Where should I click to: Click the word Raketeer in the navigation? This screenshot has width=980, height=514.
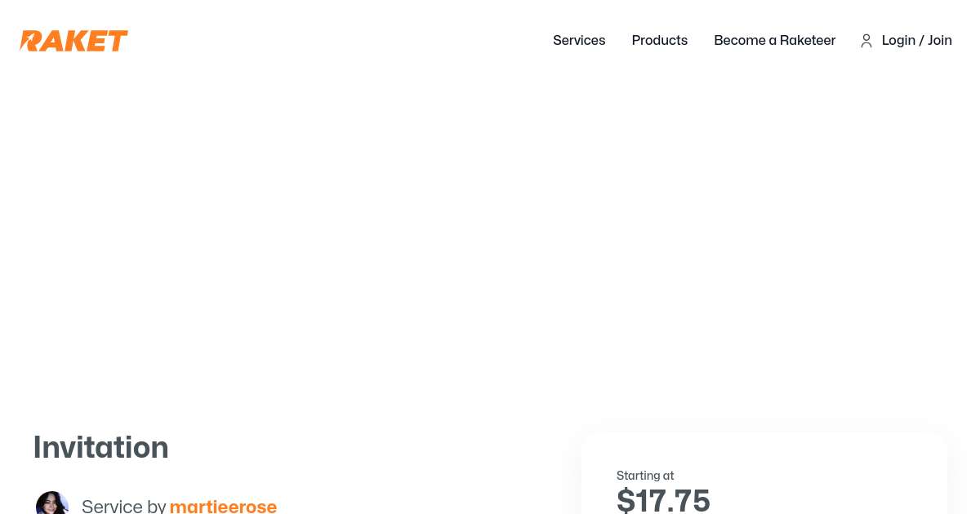pos(808,41)
